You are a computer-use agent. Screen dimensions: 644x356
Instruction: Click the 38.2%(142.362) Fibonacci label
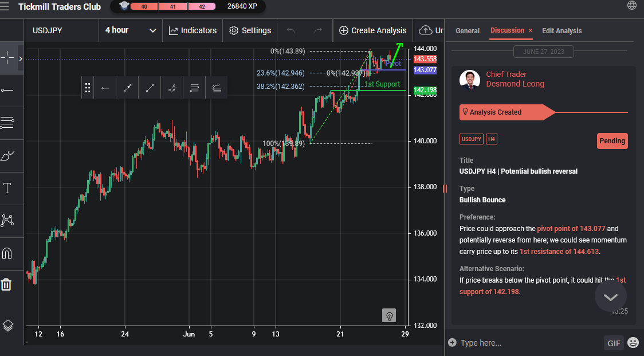281,87
